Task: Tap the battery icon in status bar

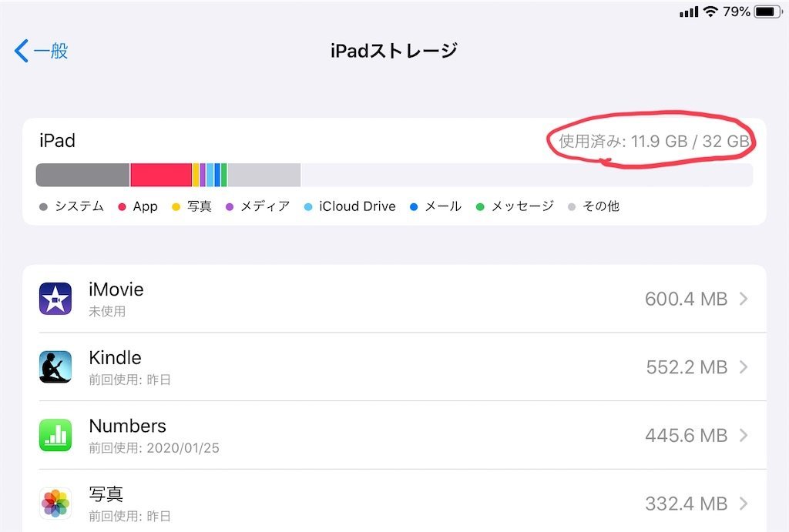Action: (x=767, y=12)
